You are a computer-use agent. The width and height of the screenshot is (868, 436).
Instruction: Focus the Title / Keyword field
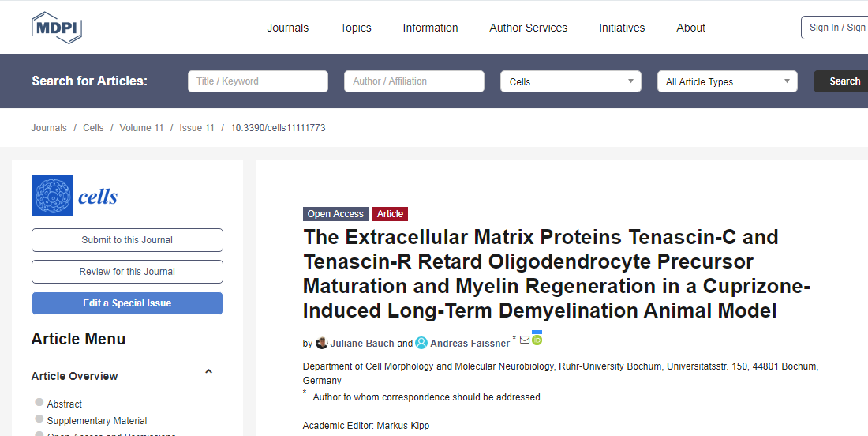click(x=258, y=81)
